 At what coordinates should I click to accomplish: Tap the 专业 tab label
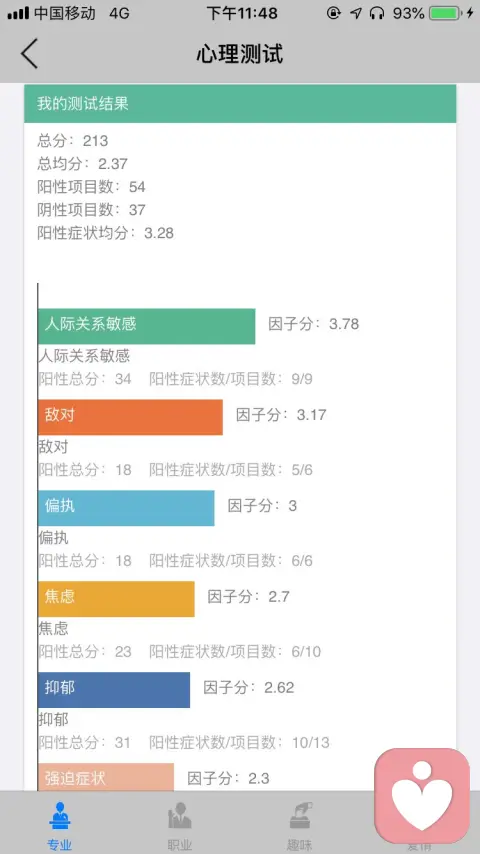tap(59, 845)
